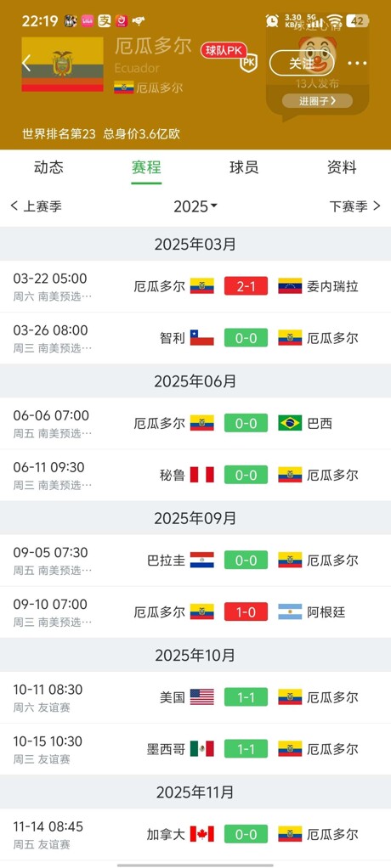This screenshot has width=391, height=868.
Task: Open the large Ecuador flag image
Action: pos(63,65)
